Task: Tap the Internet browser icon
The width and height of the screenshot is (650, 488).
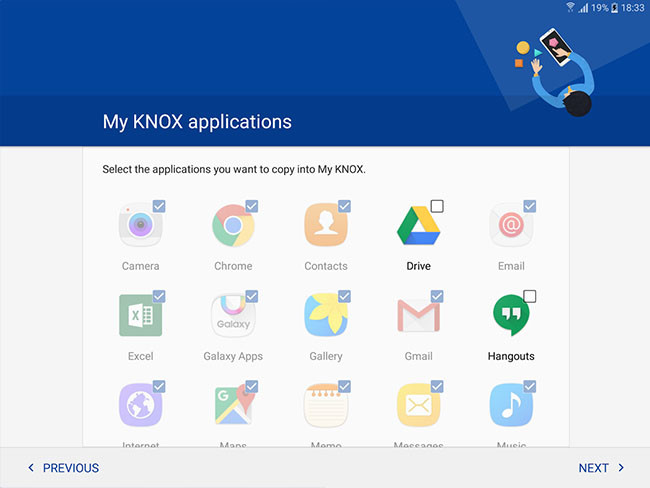Action: click(141, 405)
